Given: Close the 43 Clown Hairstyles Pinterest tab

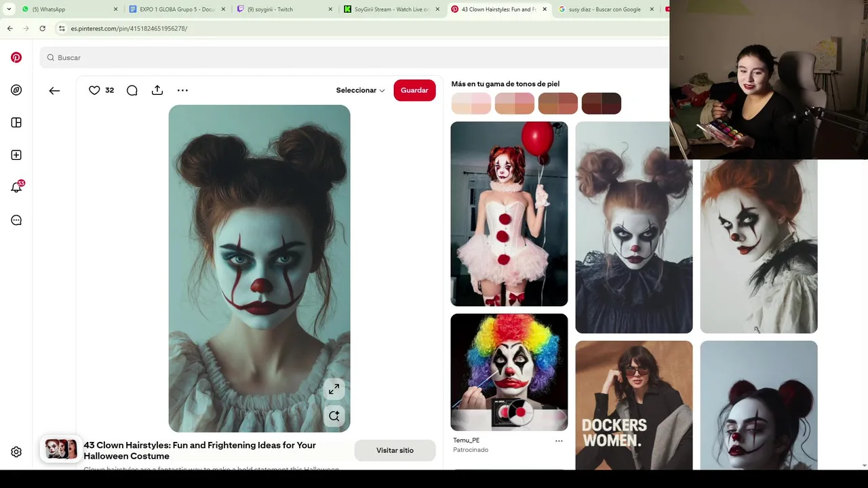Looking at the screenshot, I should 545,9.
